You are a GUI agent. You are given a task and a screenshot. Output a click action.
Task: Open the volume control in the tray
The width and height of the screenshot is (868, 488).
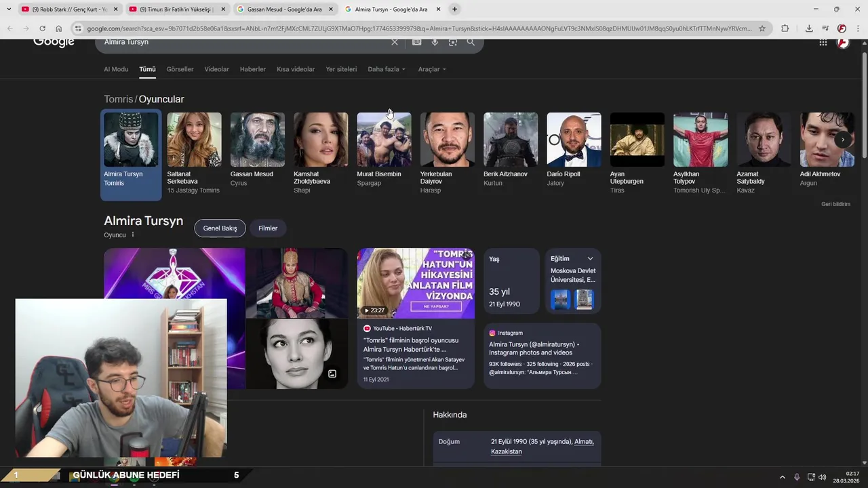[x=822, y=477]
